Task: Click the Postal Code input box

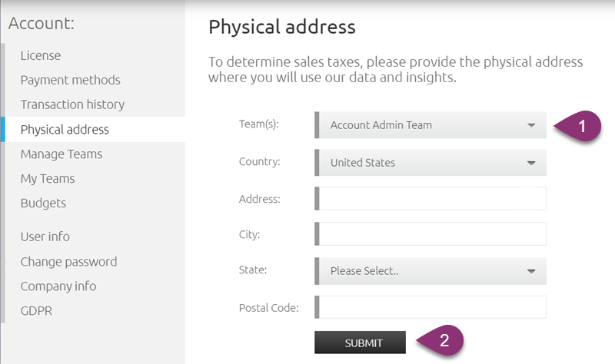Action: 430,307
